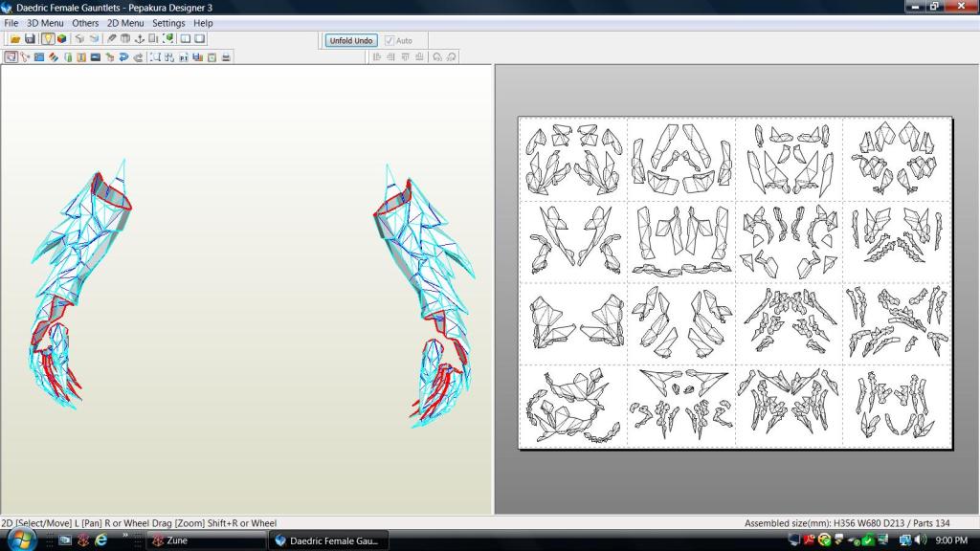Click the Unfold Undo button
This screenshot has width=980, height=551.
tap(350, 40)
